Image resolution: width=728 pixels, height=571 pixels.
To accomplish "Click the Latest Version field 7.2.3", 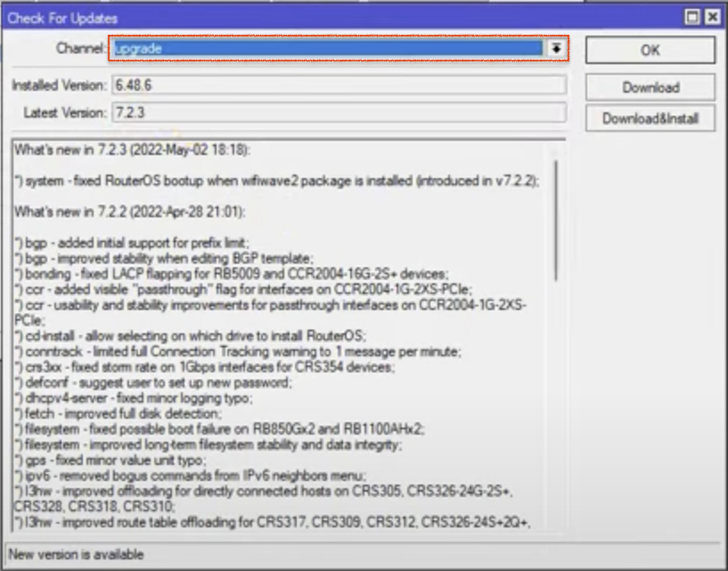I will click(339, 113).
